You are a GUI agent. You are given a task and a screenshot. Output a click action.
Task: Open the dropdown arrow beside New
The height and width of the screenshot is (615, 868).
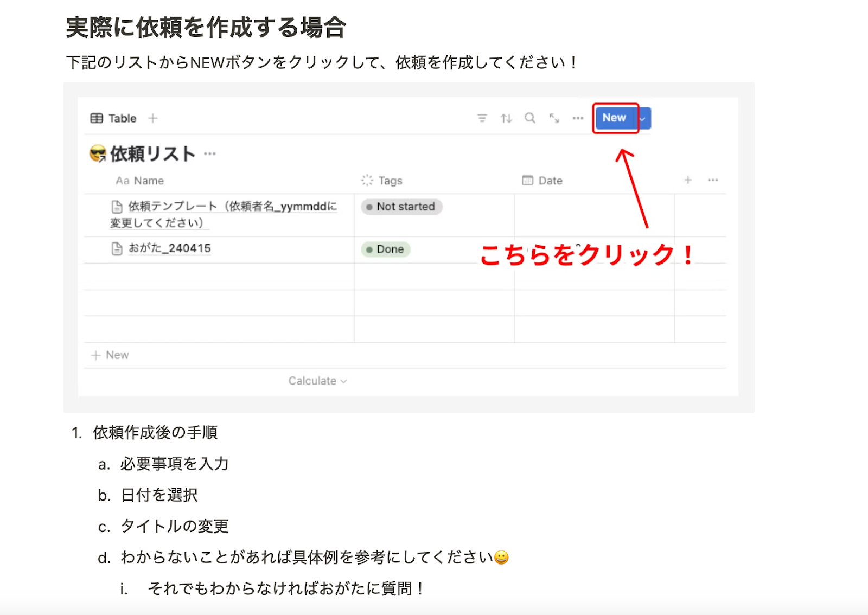coord(643,119)
